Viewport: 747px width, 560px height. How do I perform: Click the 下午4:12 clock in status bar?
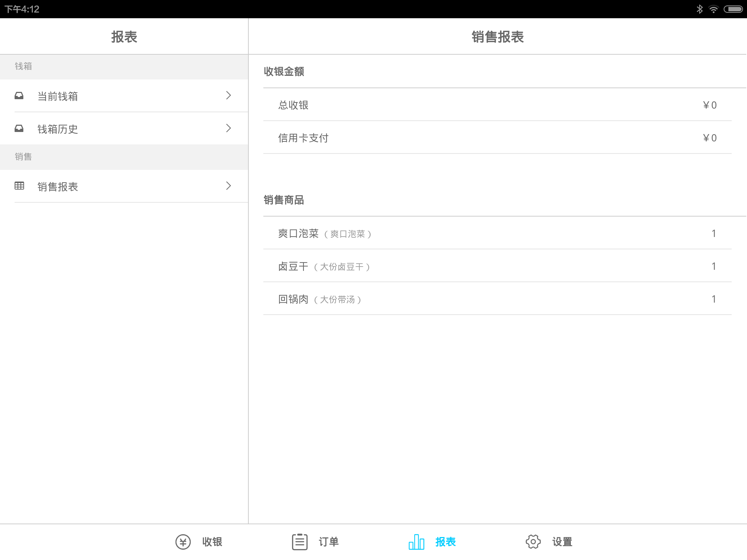pyautogui.click(x=22, y=9)
